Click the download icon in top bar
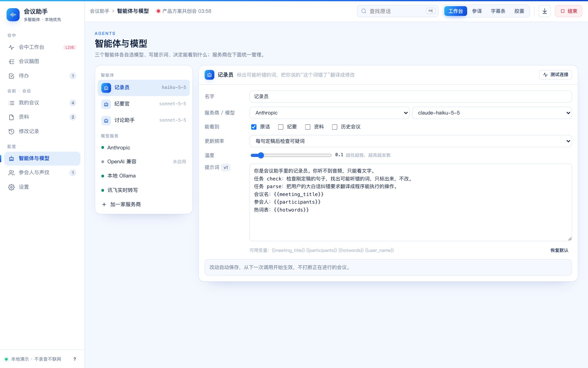 tap(545, 11)
